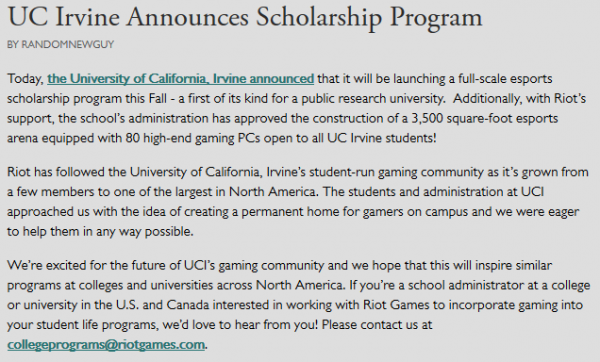
Task: Click the text 80 high-end gaming PCs
Action: tap(193, 138)
